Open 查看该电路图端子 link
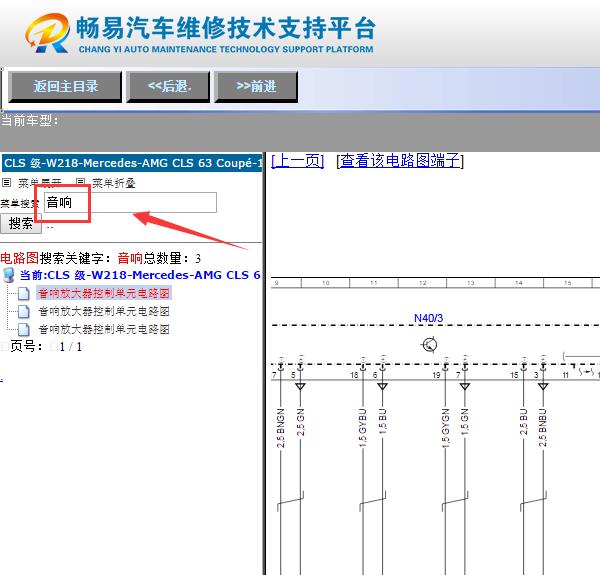Viewport: 600px width, 575px height. 400,161
